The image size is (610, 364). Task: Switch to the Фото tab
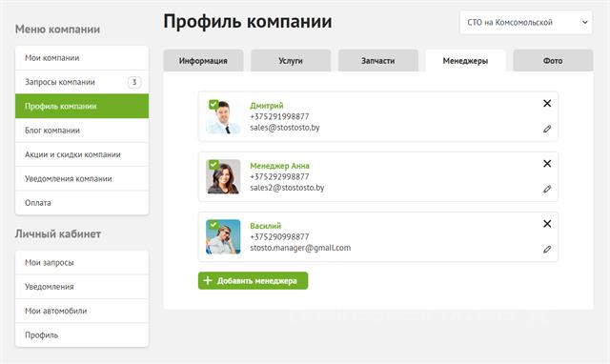[553, 61]
